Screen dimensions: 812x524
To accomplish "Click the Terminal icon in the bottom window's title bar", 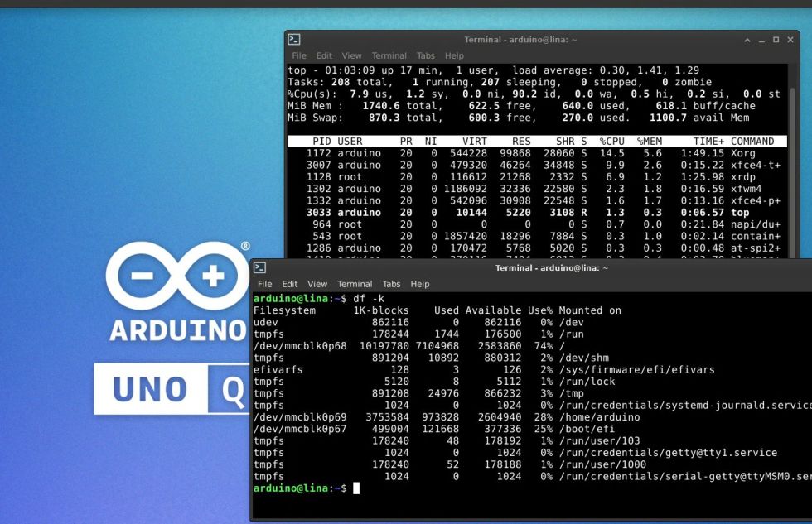I will point(260,267).
